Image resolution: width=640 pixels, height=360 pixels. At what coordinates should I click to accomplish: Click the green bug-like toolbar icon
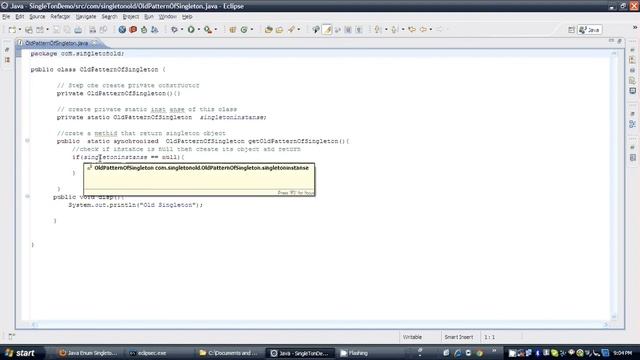tap(144, 30)
